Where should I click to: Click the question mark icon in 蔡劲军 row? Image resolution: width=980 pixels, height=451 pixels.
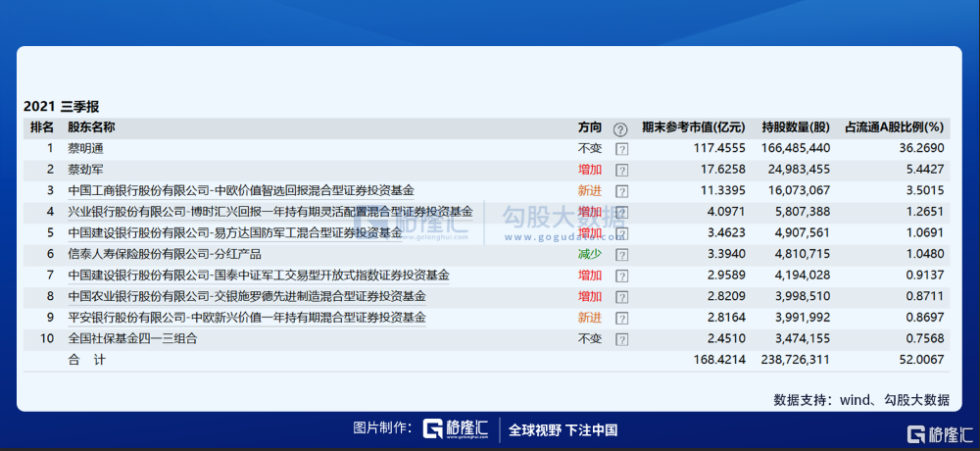(621, 171)
